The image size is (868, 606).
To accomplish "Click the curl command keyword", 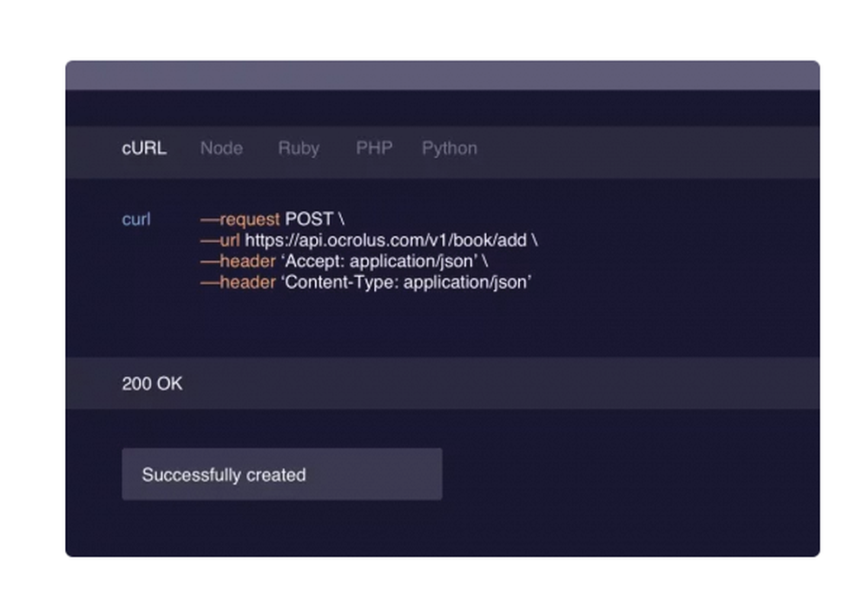I will (x=135, y=219).
